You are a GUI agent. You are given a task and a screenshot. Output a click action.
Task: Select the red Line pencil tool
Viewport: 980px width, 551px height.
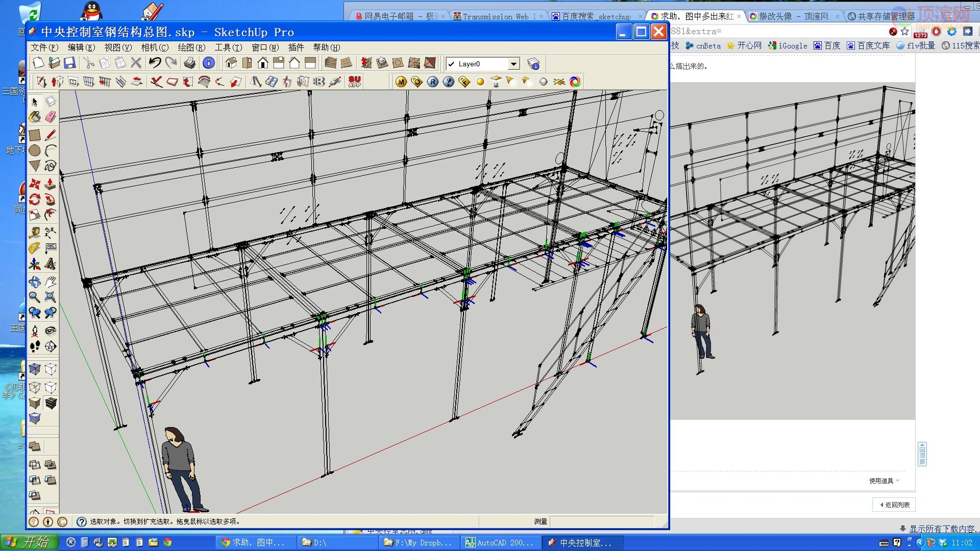50,135
